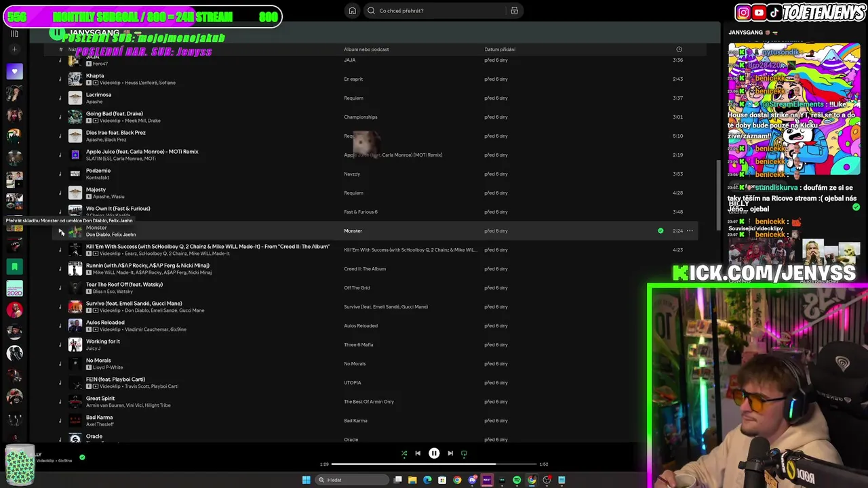
Task: Open the browse icon next to search
Action: tap(514, 11)
